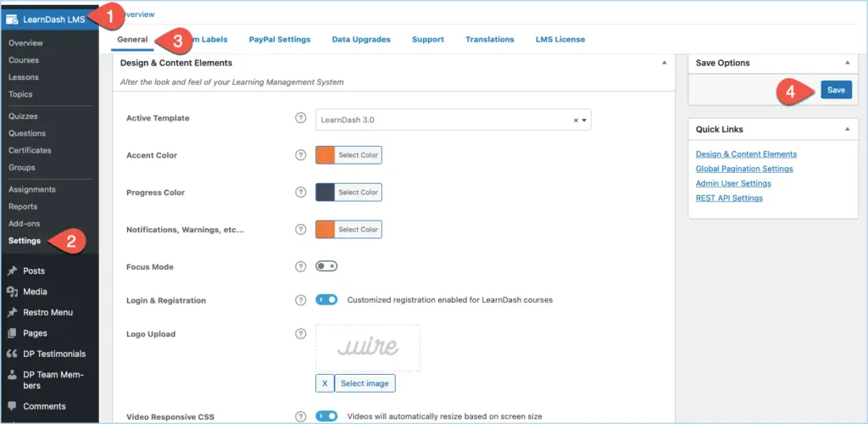Click the Overview breadcrumb link at top
Screen dimensions: 868x424
click(137, 14)
